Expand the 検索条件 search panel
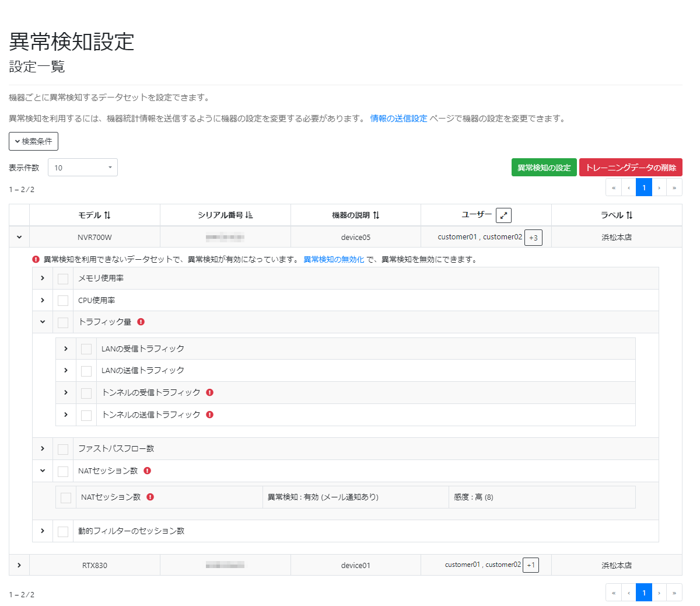This screenshot has height=606, width=700. (x=33, y=141)
